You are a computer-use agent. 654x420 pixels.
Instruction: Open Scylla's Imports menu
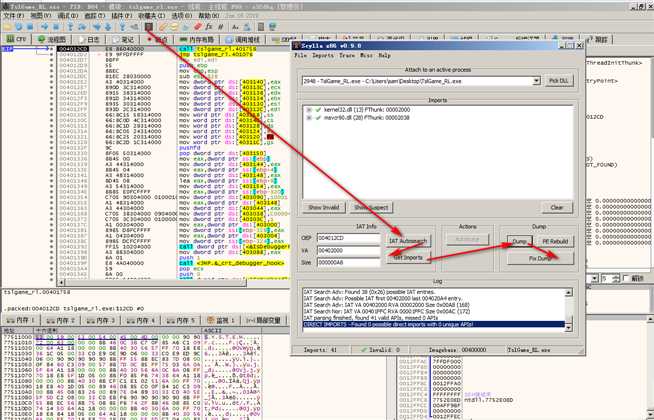pos(322,55)
